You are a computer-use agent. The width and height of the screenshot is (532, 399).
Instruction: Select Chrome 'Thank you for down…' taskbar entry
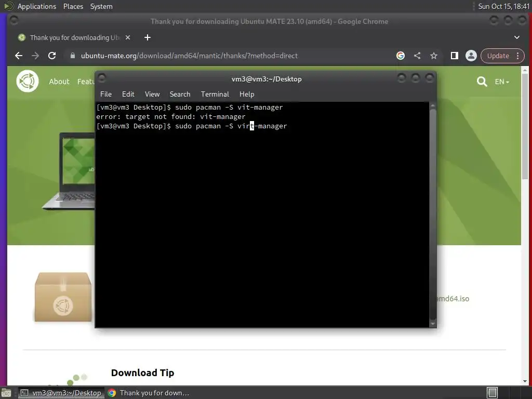tap(149, 393)
